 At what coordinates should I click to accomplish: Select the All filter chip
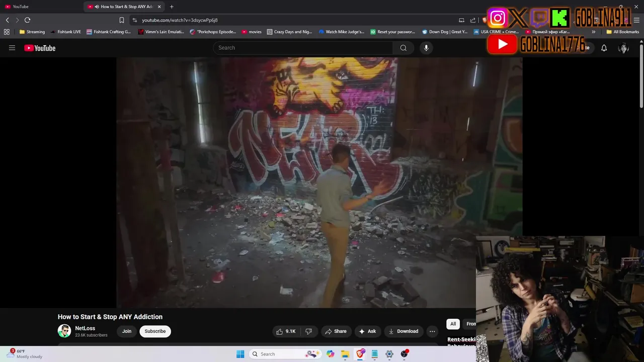453,324
